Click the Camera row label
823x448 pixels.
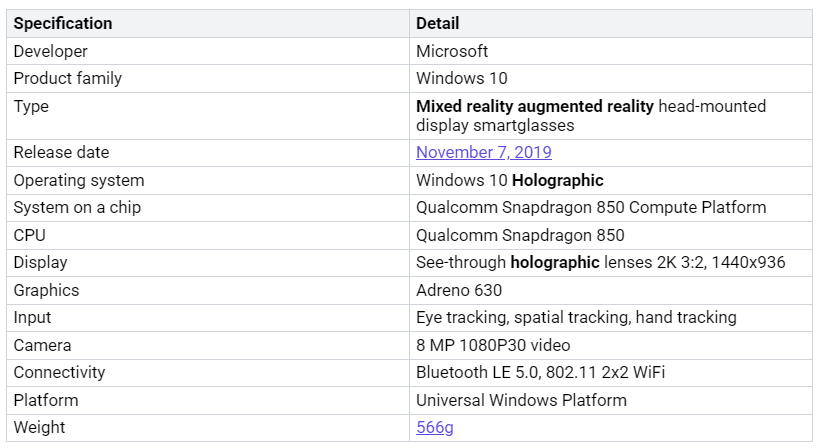42,345
